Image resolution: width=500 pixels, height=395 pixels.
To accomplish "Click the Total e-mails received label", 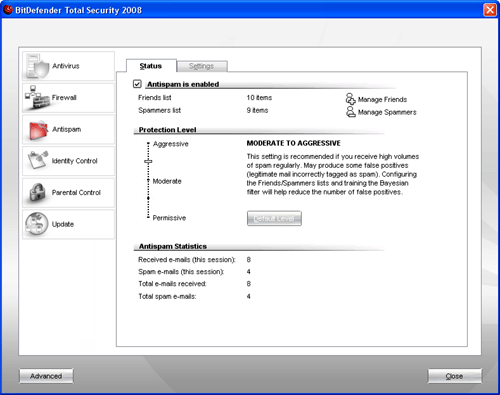I will click(172, 284).
